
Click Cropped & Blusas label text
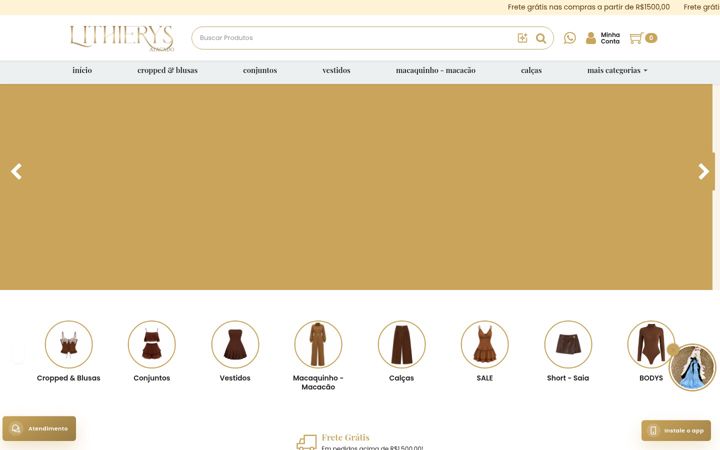(68, 378)
